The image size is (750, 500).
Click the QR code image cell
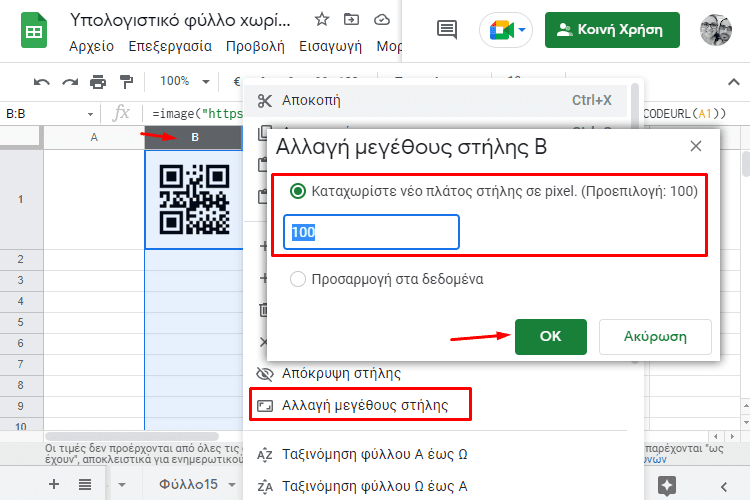pyautogui.click(x=194, y=200)
